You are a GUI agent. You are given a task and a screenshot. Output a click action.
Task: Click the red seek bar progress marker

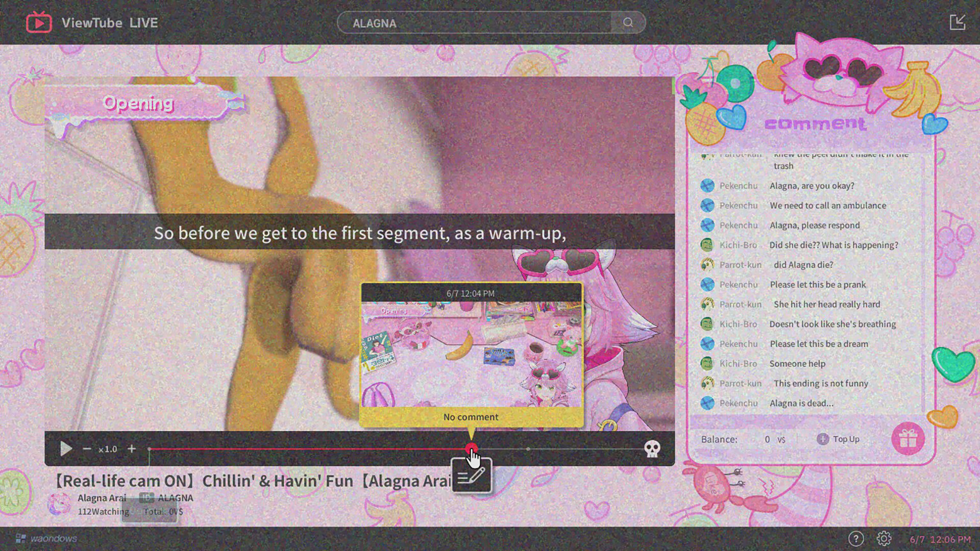pos(471,449)
